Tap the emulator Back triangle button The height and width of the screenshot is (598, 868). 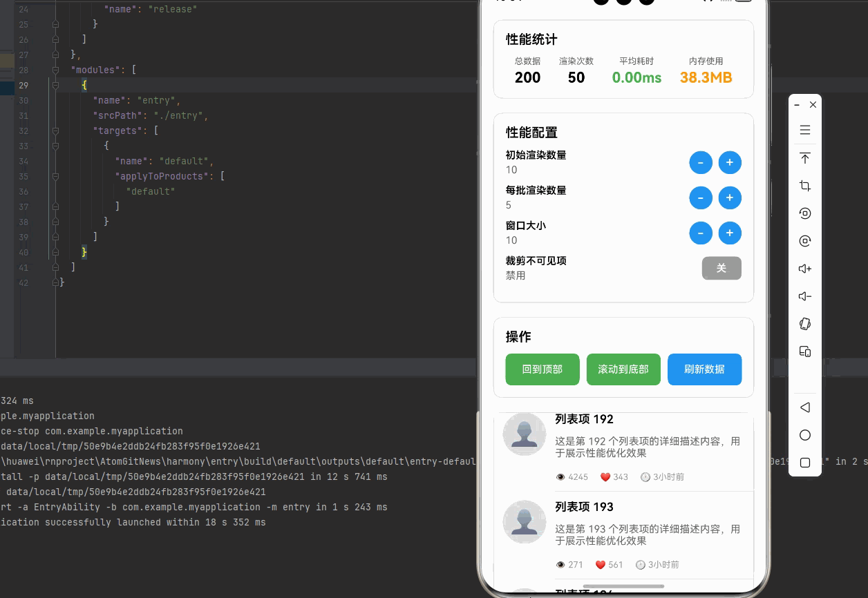[x=804, y=407]
